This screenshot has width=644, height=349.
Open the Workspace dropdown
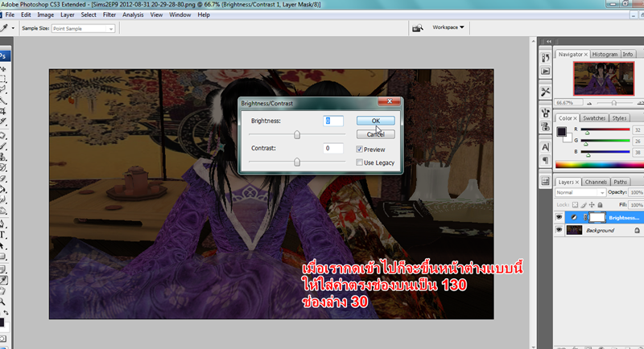point(448,27)
